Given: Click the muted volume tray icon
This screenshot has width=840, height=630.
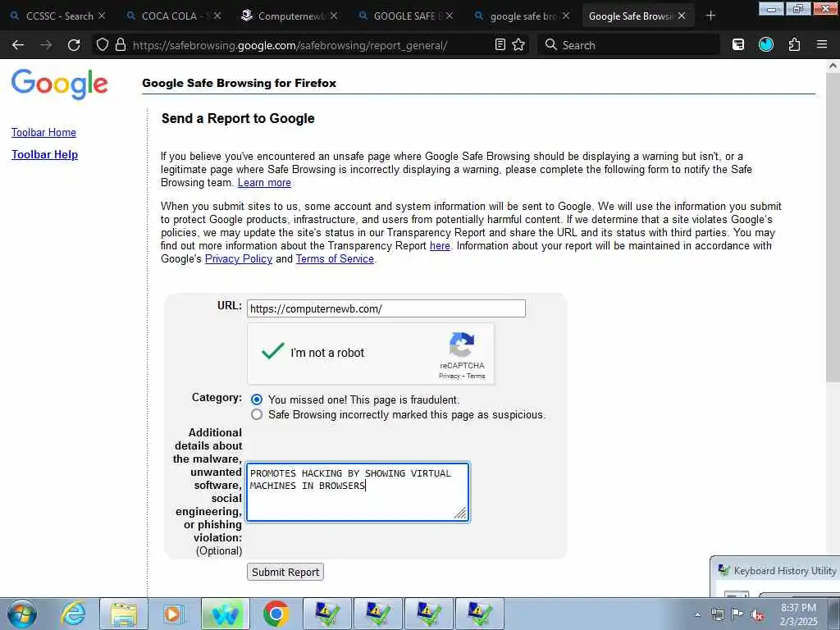Looking at the screenshot, I should pos(757,614).
